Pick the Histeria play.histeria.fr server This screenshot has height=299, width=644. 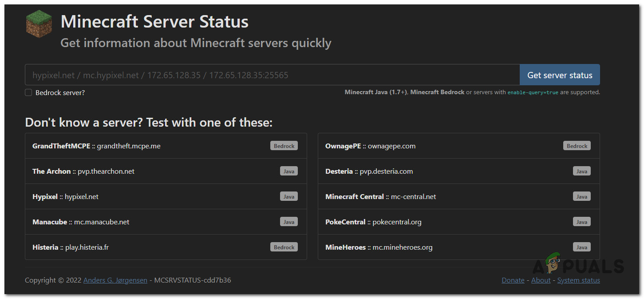tap(166, 247)
